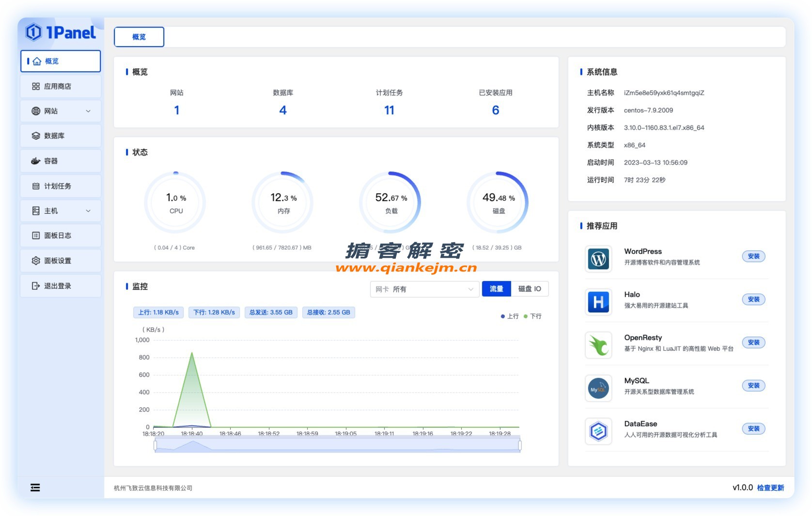
Task: Click the chart zoom right handle
Action: click(x=520, y=445)
